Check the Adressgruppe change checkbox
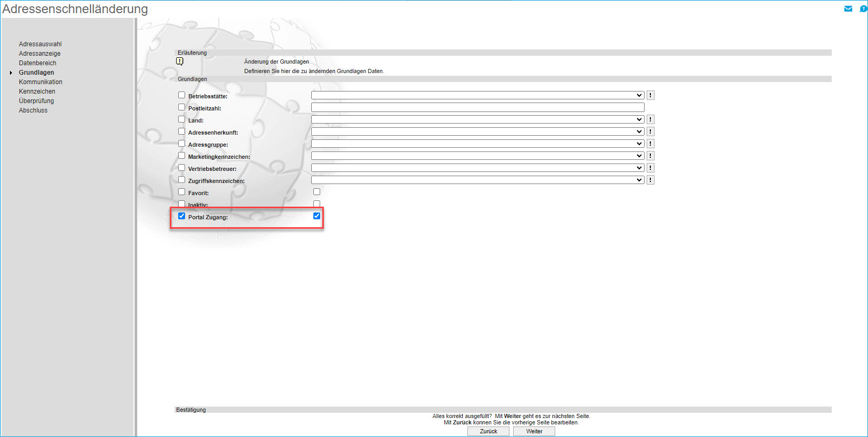 pyautogui.click(x=181, y=144)
